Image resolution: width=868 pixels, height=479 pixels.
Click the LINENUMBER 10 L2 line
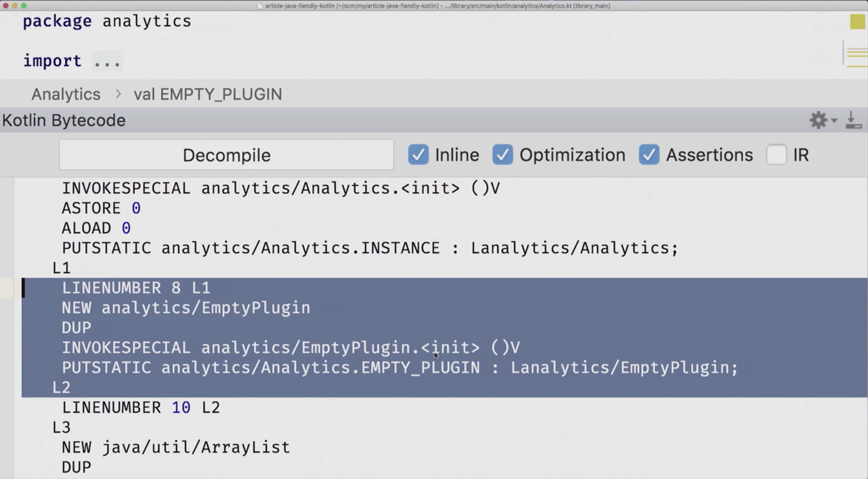(141, 408)
